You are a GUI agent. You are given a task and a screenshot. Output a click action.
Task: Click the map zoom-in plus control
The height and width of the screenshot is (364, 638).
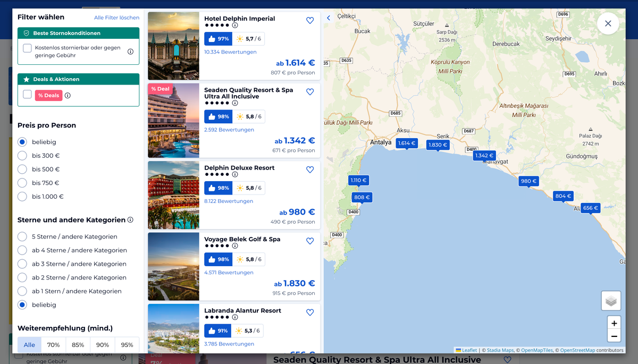click(614, 323)
